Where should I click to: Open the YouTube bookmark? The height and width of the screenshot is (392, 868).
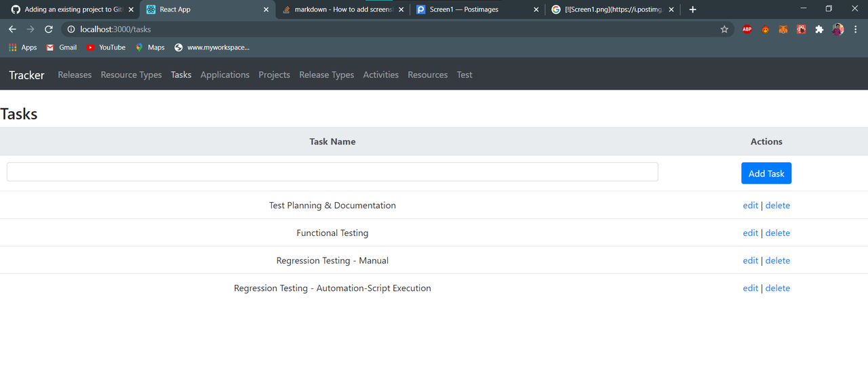tap(106, 47)
